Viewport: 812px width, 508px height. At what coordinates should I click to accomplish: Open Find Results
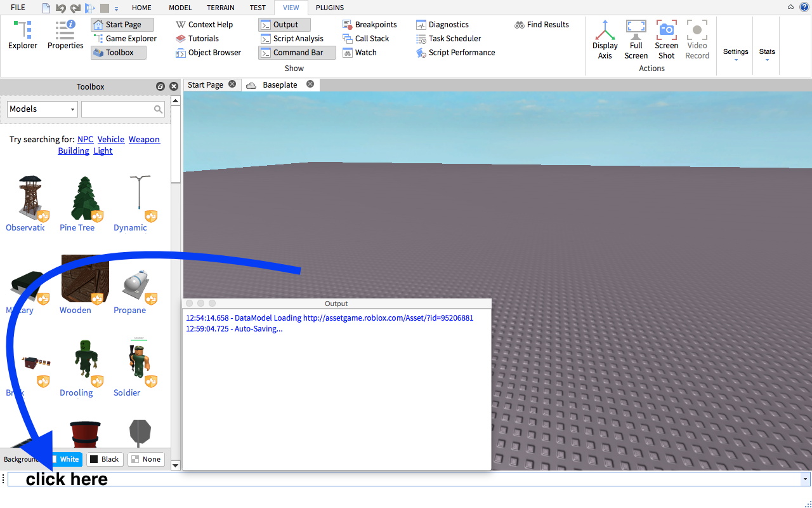pyautogui.click(x=541, y=25)
